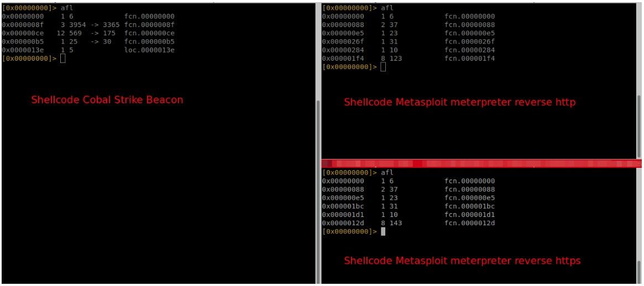
Task: Select fcn.000001d1 entry
Action: pyautogui.click(x=470, y=215)
